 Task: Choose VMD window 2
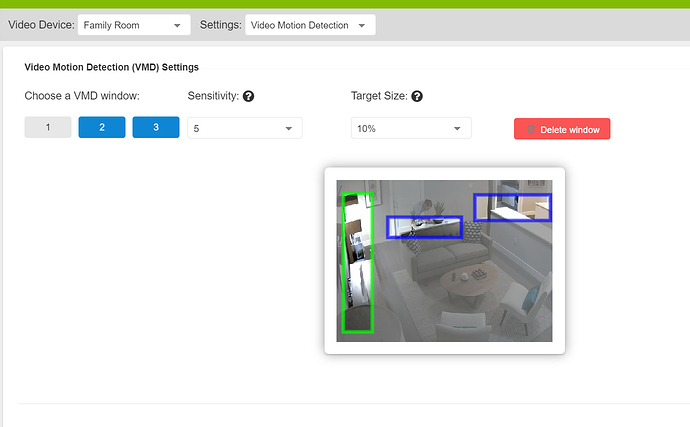click(102, 128)
